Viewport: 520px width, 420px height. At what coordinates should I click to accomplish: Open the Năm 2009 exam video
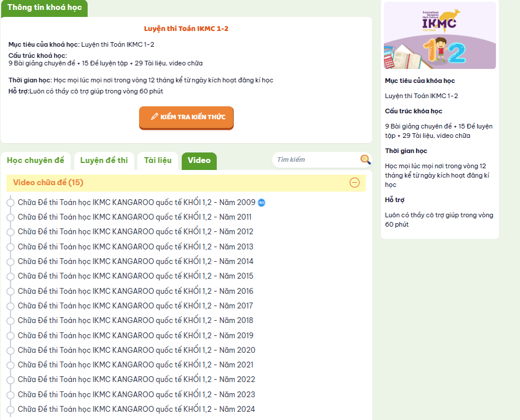click(136, 202)
